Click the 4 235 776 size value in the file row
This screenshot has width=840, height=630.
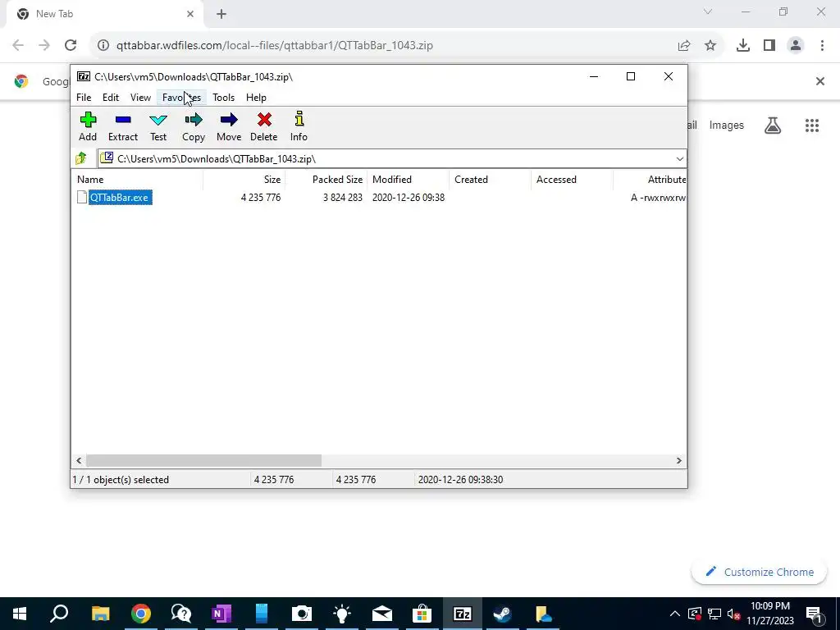click(261, 197)
